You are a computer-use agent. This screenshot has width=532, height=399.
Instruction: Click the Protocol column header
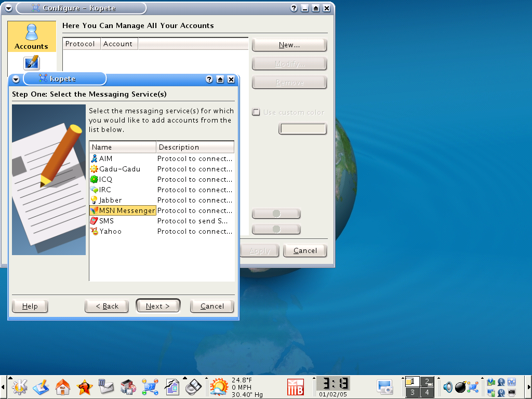coord(81,44)
